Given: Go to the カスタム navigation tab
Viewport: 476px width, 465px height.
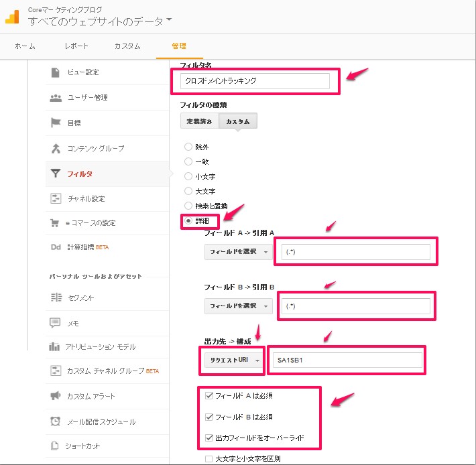Looking at the screenshot, I should (127, 46).
